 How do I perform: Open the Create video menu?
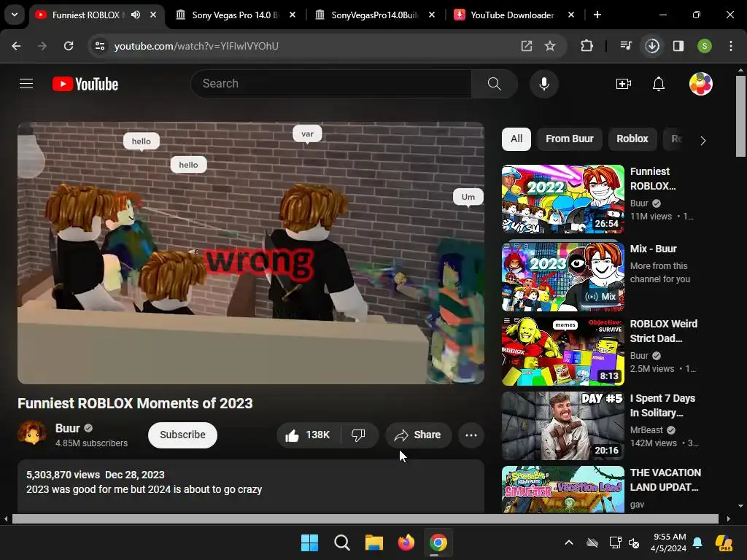[x=623, y=84]
